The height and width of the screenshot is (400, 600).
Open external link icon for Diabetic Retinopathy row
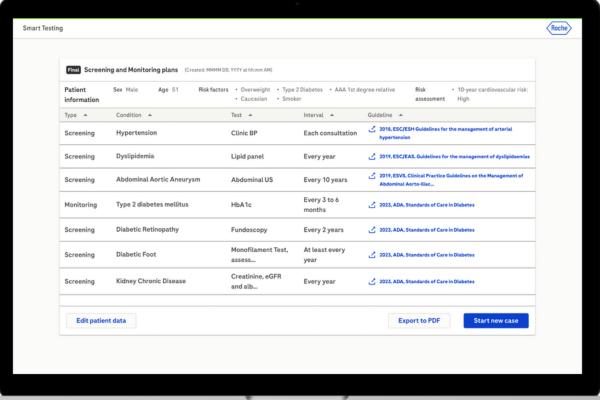point(372,230)
